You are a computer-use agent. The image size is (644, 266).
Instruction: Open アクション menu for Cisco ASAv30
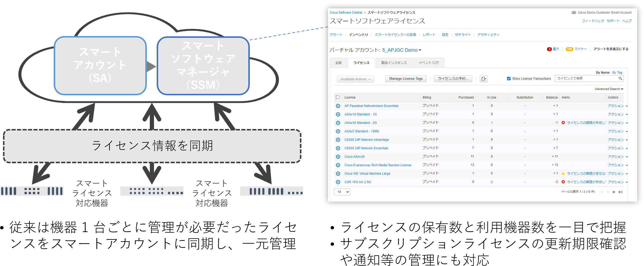(x=618, y=157)
